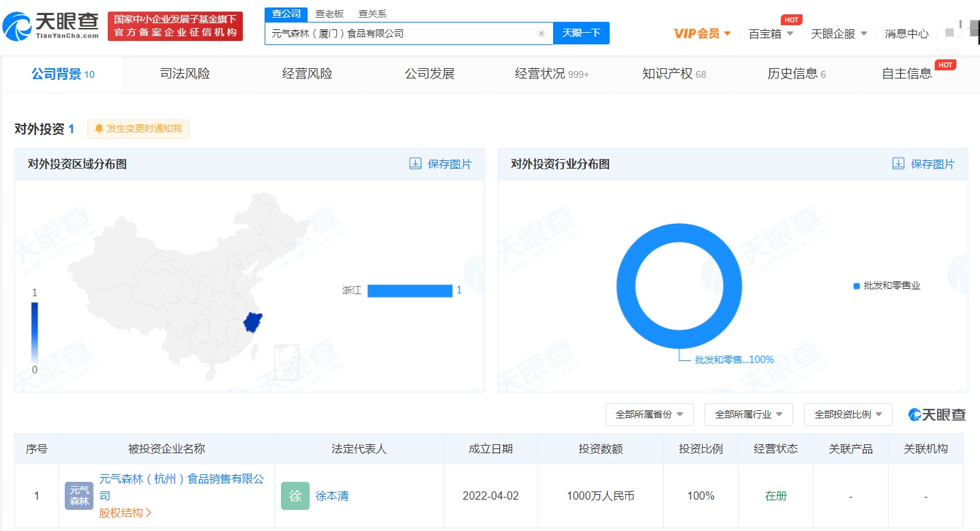Click the 投资比例 column header

tap(700, 449)
